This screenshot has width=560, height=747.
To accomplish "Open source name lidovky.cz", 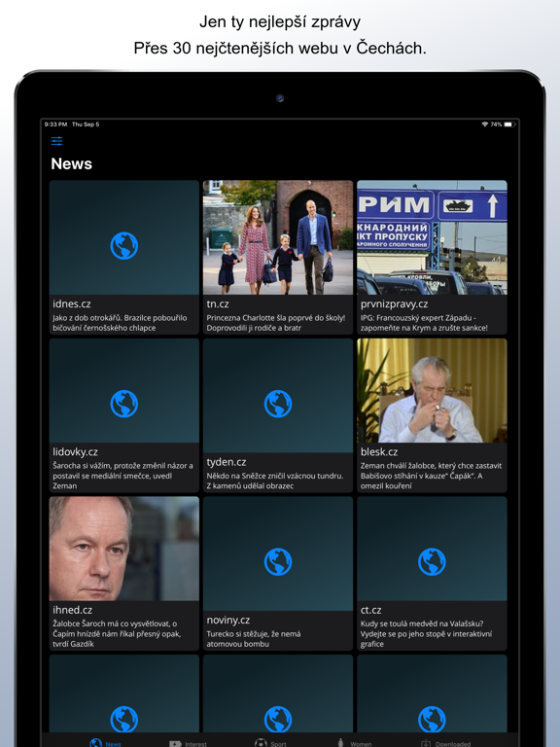I will click(x=75, y=451).
